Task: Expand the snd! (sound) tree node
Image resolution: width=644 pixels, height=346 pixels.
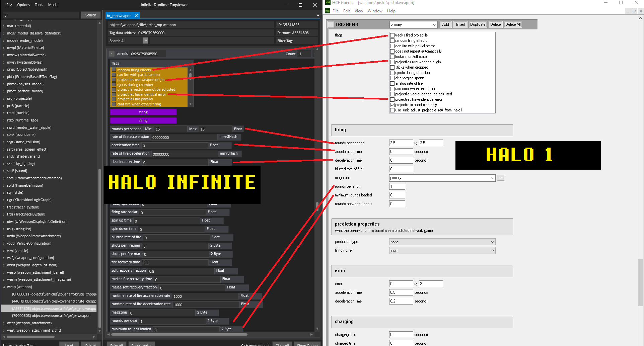Action: (x=4, y=171)
